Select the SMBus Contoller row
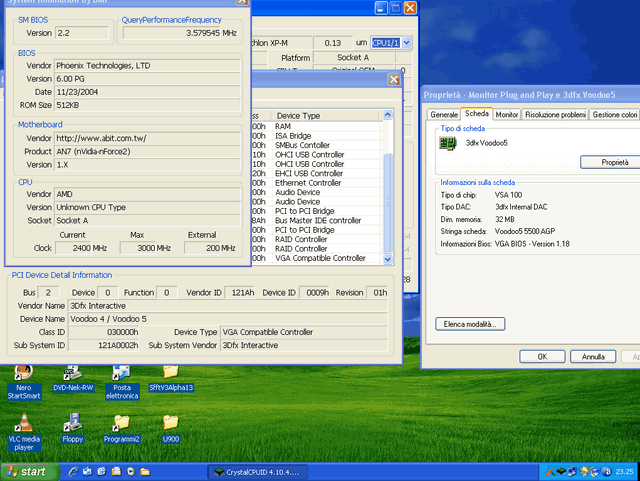This screenshot has width=640, height=481. 316,145
